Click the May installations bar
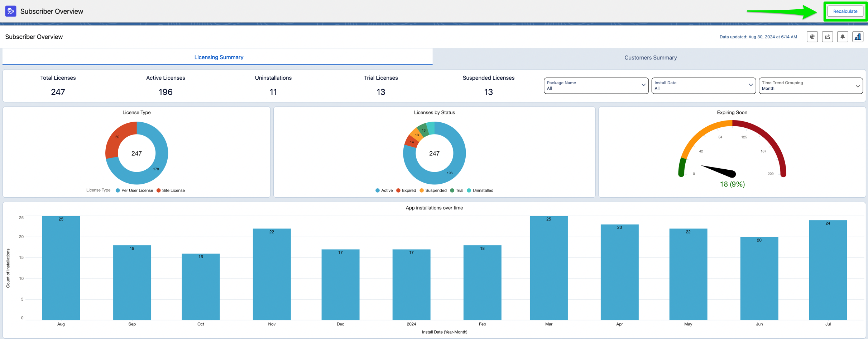The image size is (868, 339). coord(688,274)
